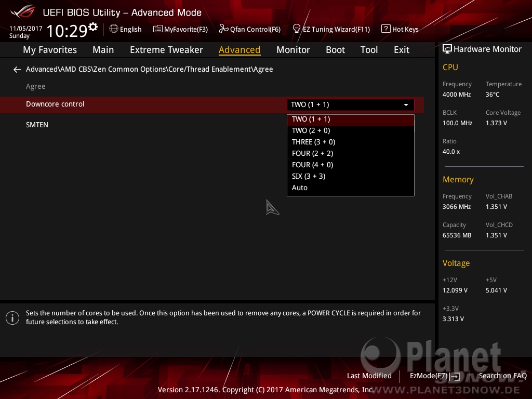Open the Extreme Tweaker tab
The width and height of the screenshot is (532, 399).
[x=167, y=50]
